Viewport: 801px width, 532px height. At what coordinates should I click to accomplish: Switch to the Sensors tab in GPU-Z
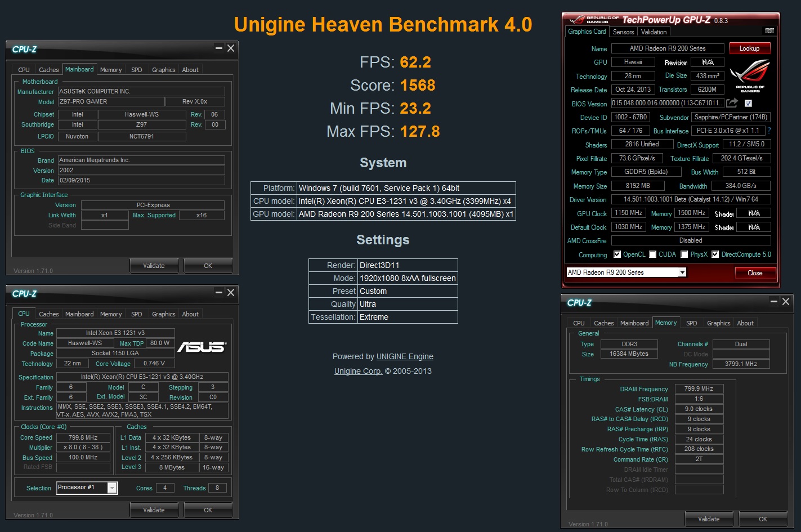click(x=623, y=32)
